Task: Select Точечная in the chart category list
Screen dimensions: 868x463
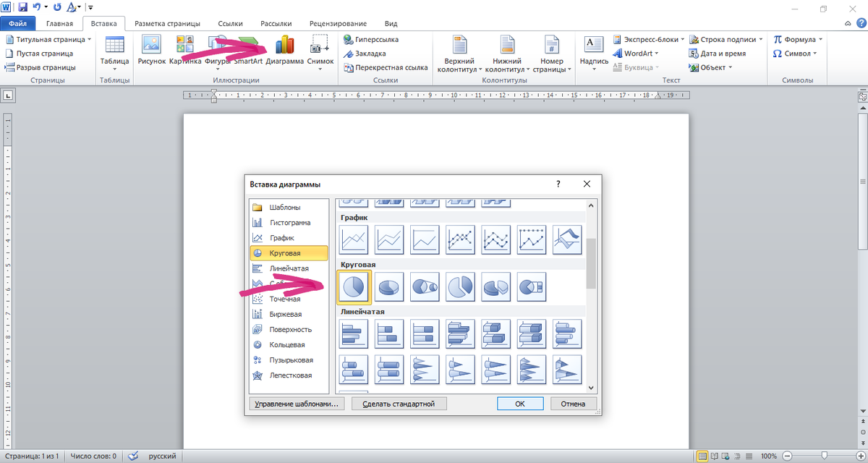Action: (289, 299)
